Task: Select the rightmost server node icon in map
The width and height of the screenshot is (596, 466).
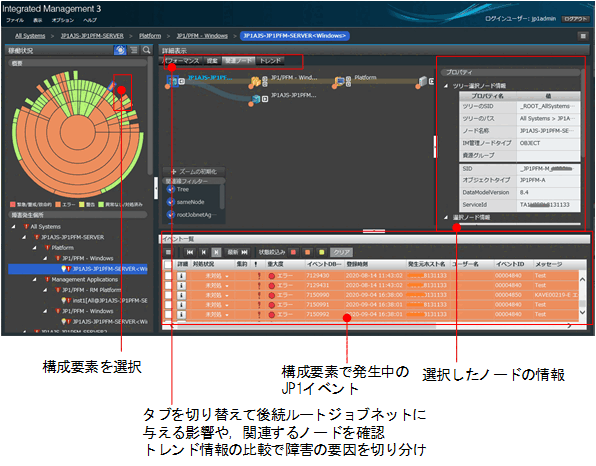Action: [x=423, y=81]
